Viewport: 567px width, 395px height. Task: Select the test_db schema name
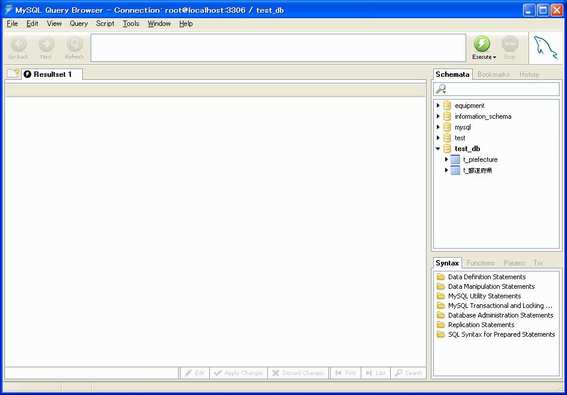click(467, 149)
